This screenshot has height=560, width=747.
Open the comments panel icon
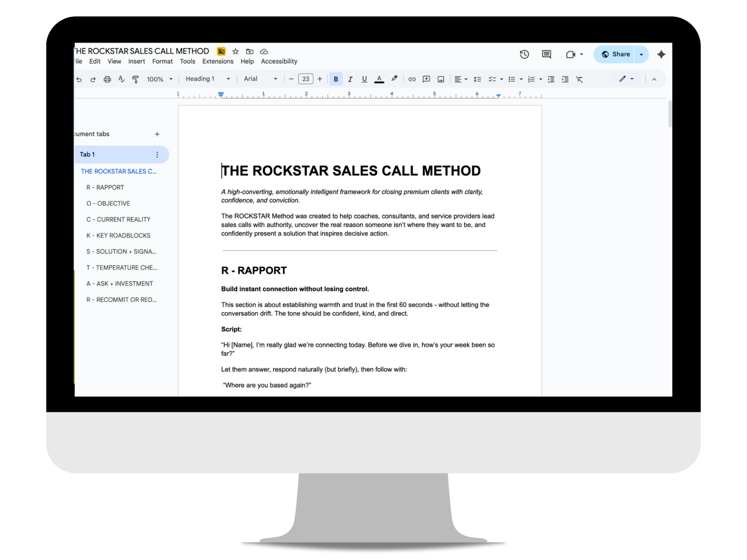(546, 54)
